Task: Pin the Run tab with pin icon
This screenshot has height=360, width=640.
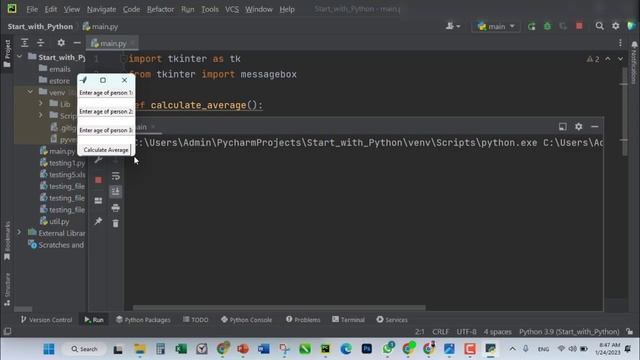Action: coord(98,221)
